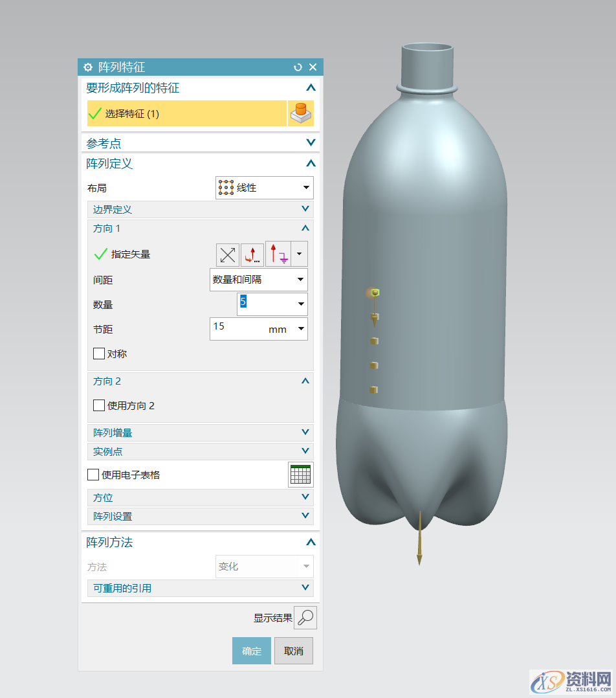Click the selected boss feature icon
616x698 pixels.
point(300,113)
